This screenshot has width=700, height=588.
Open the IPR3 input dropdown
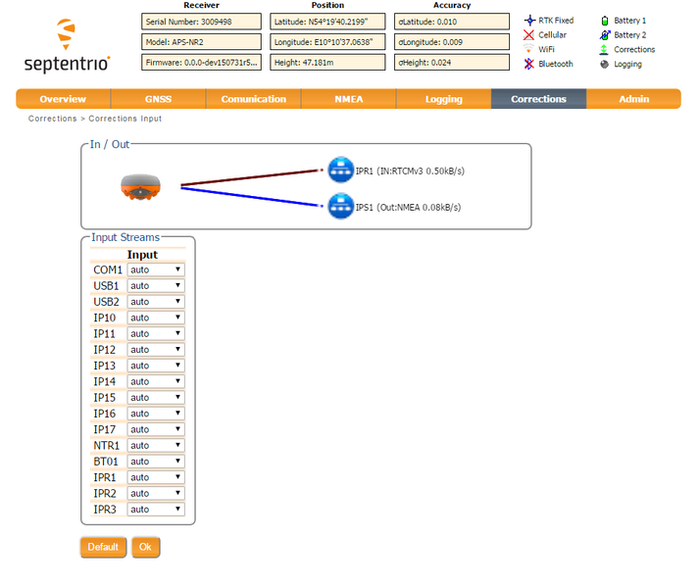pos(156,510)
